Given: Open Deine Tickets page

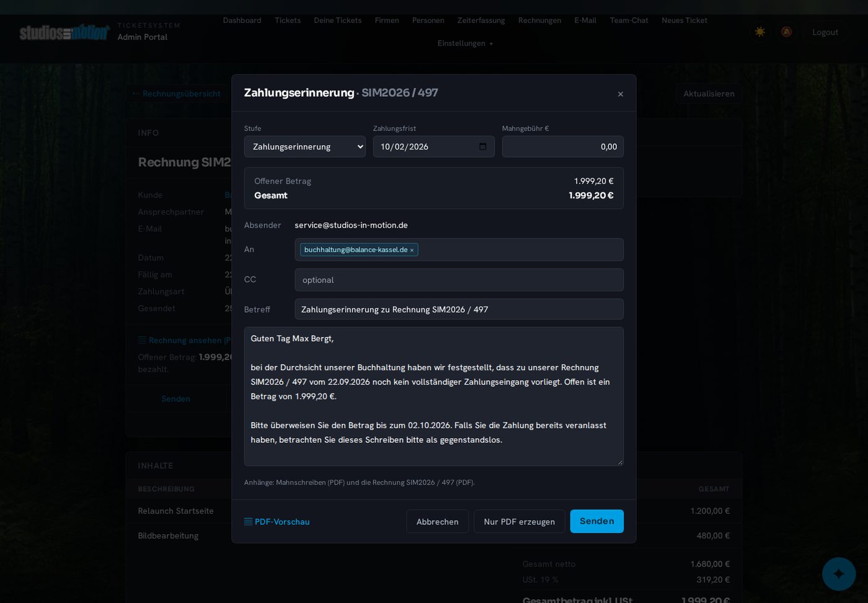Looking at the screenshot, I should click(338, 20).
